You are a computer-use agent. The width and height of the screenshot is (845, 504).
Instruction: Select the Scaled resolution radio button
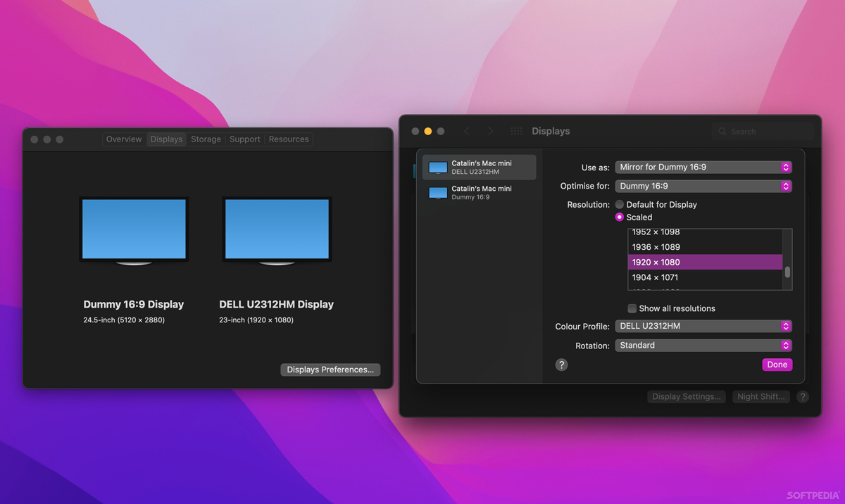pyautogui.click(x=620, y=218)
